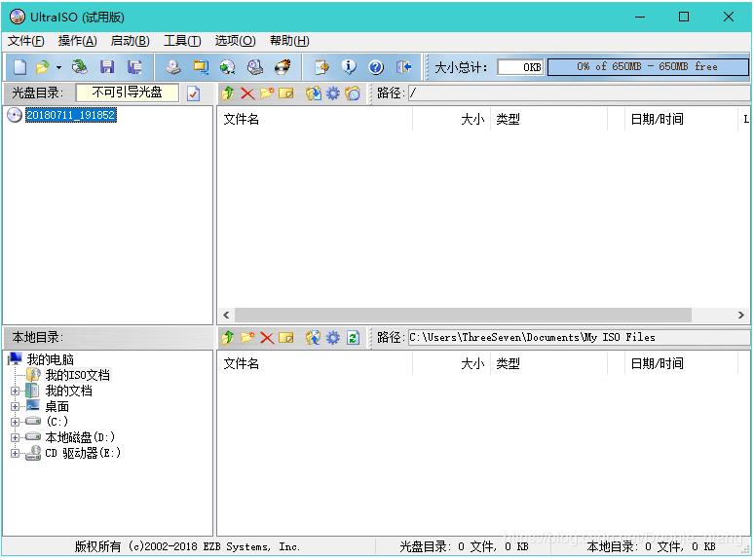This screenshot has height=560, width=754.
Task: Click the local pane Up folder icon
Action: [x=228, y=338]
